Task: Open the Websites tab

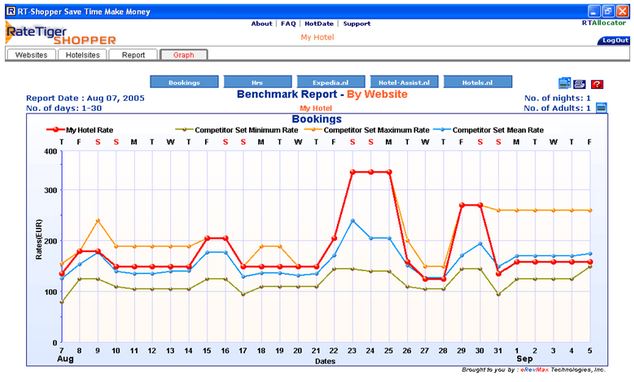Action: pyautogui.click(x=31, y=55)
